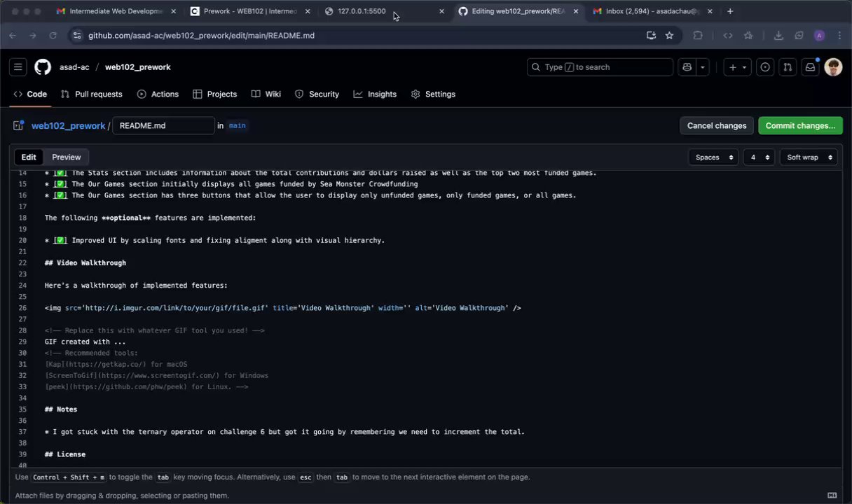The height and width of the screenshot is (504, 852).
Task: View site information icon in address bar
Action: pyautogui.click(x=77, y=36)
